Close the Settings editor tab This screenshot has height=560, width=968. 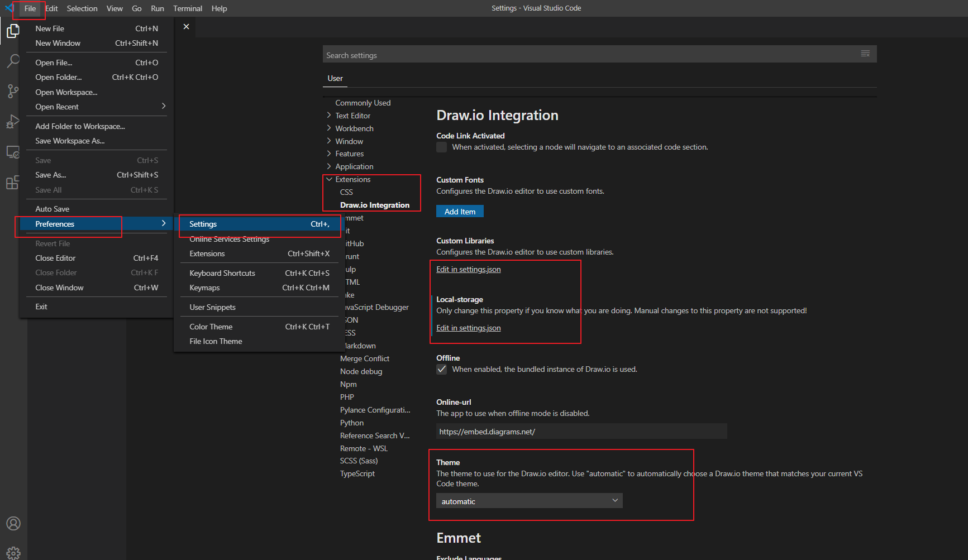186,27
